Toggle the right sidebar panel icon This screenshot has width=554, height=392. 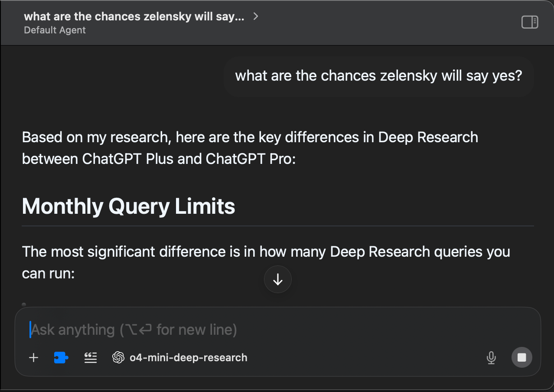click(529, 22)
